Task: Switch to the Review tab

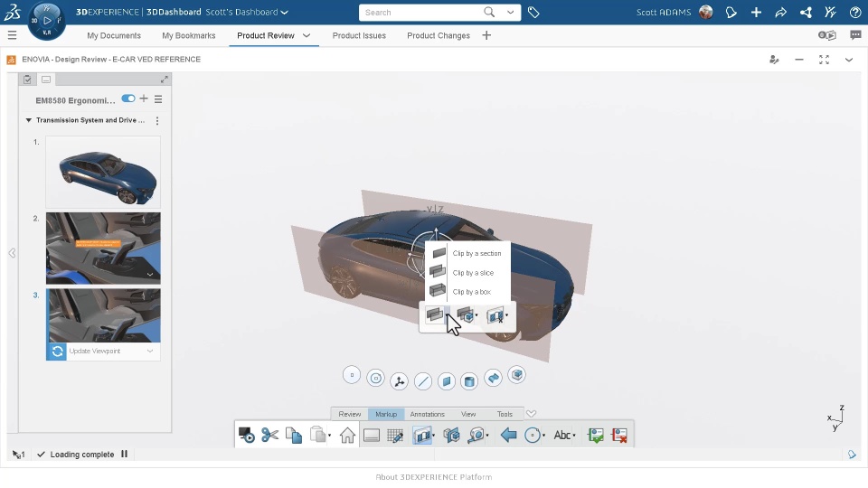Action: click(x=349, y=414)
